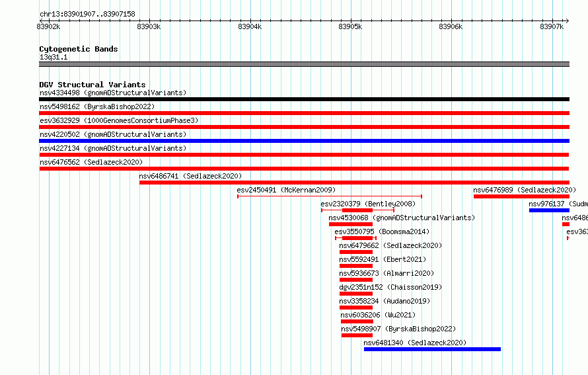Image resolution: width=588 pixels, height=375 pixels.
Task: Open esv3550795 (Boomsma2014) label
Action: (x=382, y=231)
